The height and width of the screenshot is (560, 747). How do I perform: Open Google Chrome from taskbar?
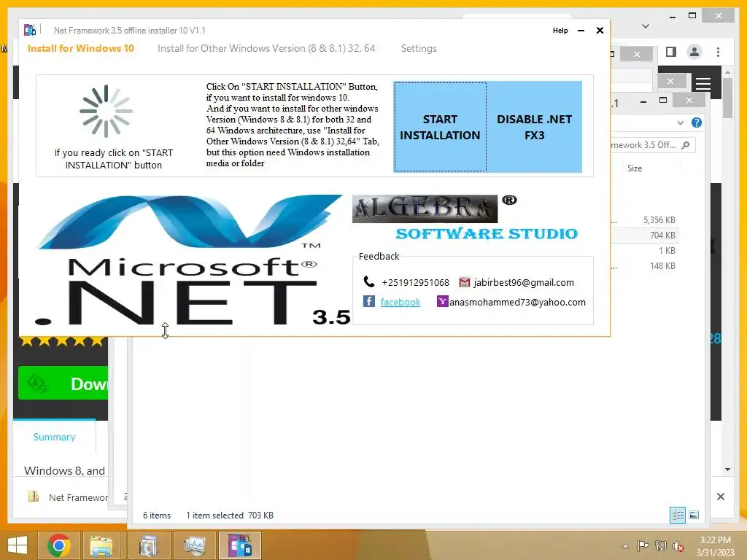[x=59, y=545]
